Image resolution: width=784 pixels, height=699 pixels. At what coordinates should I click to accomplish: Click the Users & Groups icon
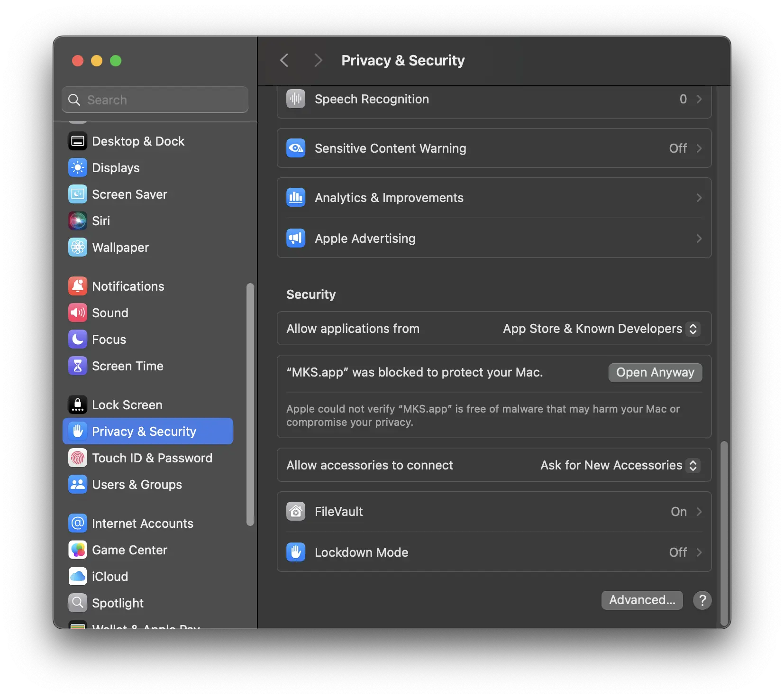coord(78,485)
